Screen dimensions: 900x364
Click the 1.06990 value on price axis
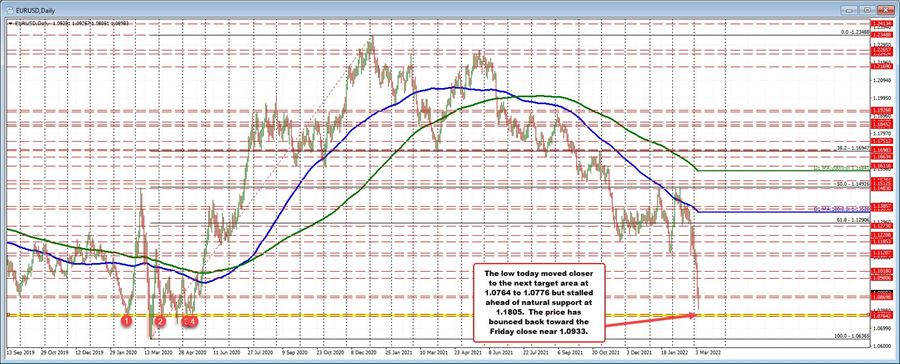882,328
